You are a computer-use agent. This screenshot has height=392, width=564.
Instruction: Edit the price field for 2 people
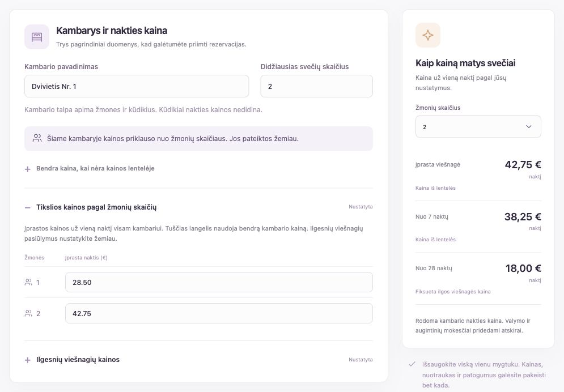coord(219,314)
